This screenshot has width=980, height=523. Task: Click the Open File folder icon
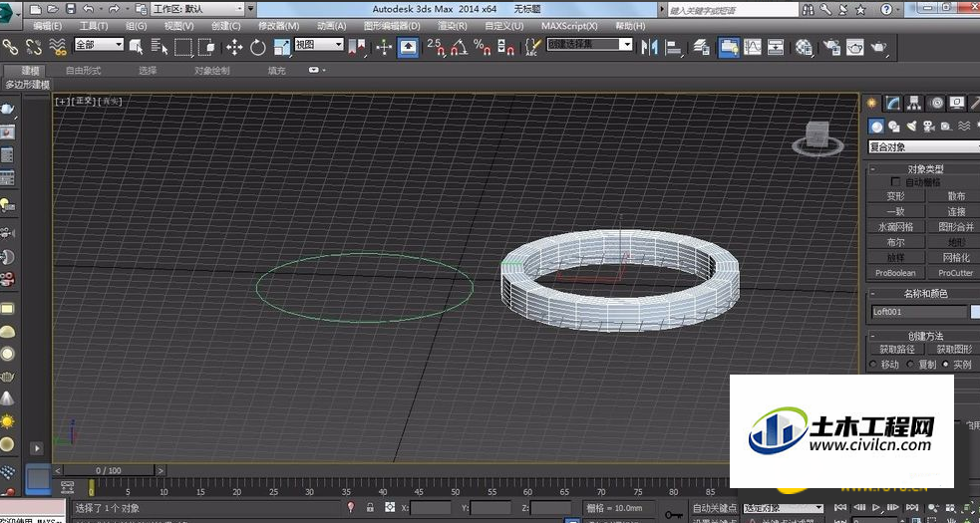53,9
